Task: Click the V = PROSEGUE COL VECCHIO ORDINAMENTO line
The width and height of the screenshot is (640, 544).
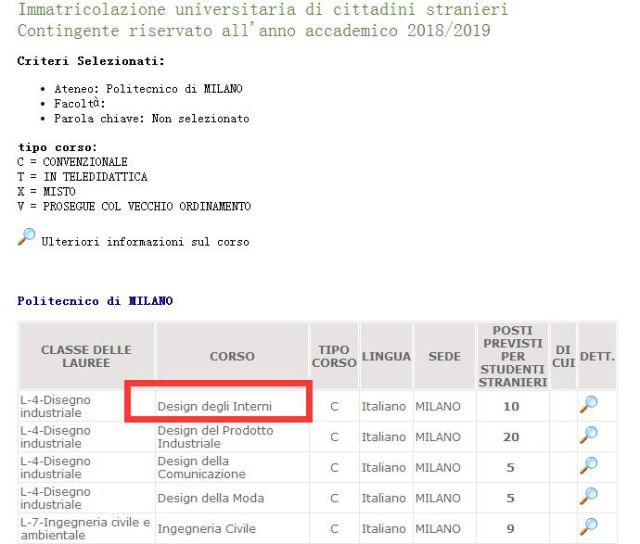Action: [x=134, y=206]
